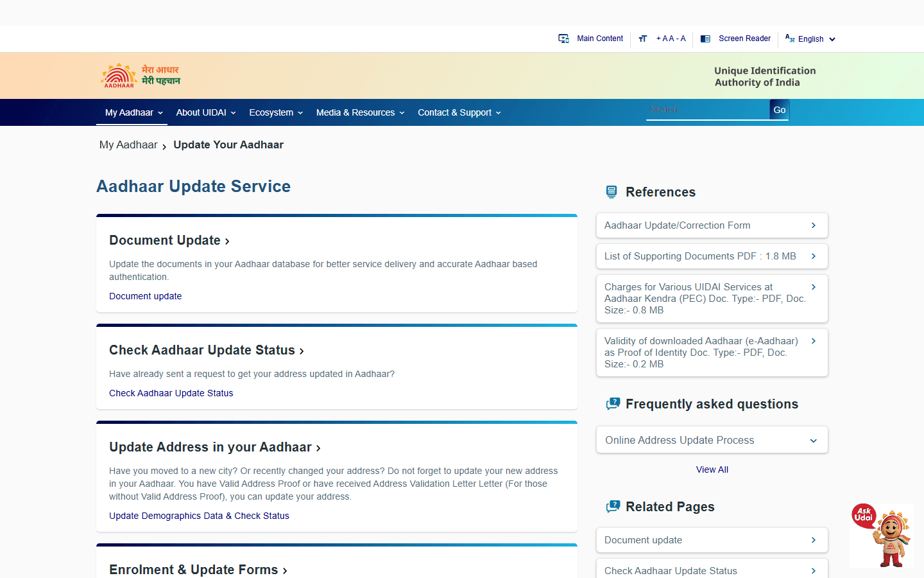Click the Screen Reader icon

click(705, 39)
